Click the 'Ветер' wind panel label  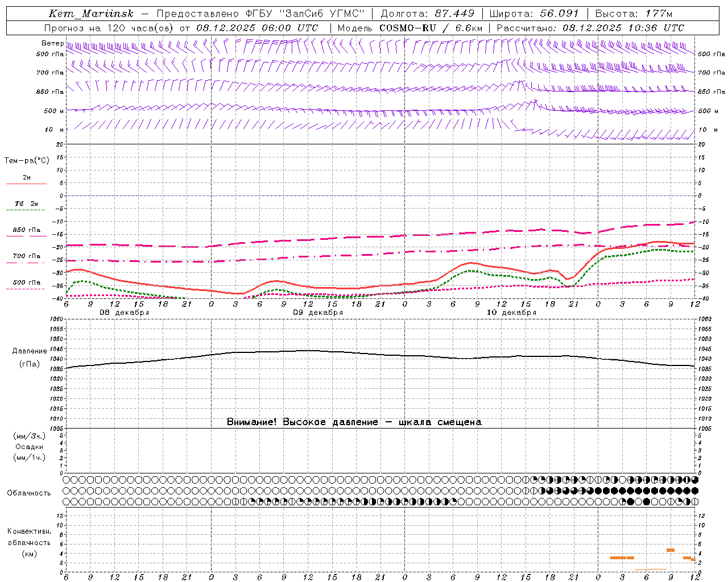coord(52,43)
